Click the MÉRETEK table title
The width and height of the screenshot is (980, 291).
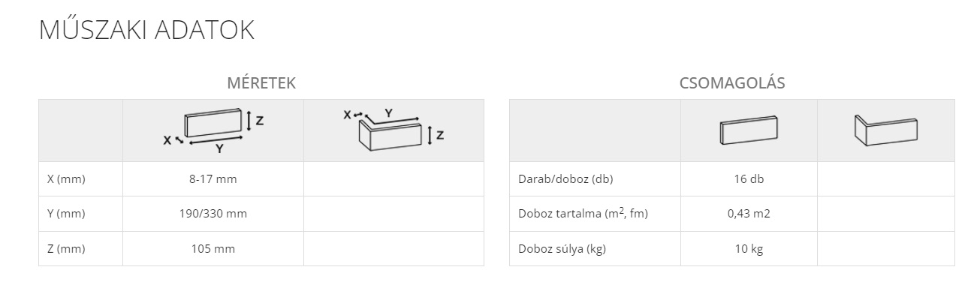tap(261, 83)
